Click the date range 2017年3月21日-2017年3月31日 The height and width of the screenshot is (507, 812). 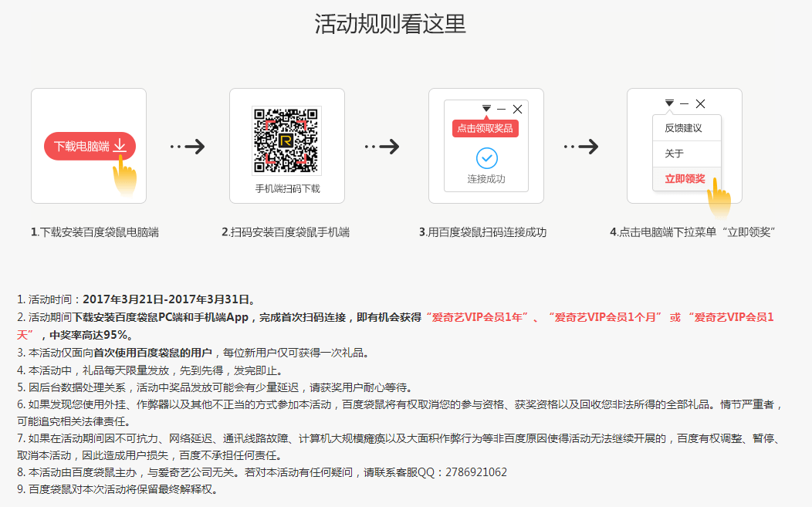click(x=166, y=299)
